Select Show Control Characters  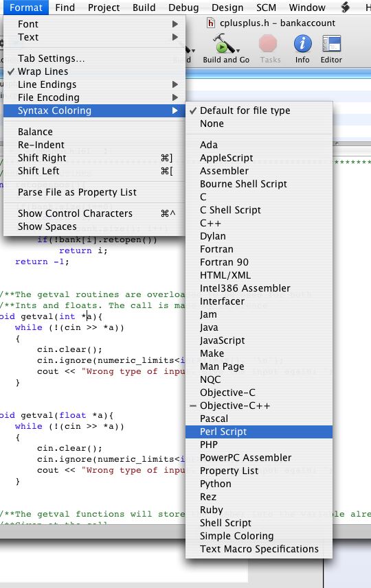pos(94,213)
